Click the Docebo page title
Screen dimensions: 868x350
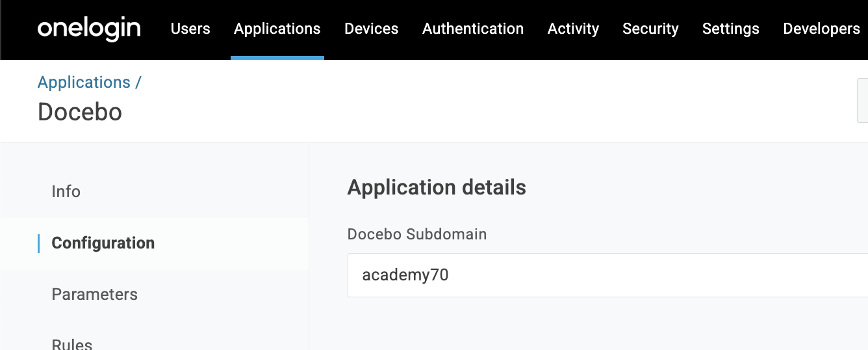(80, 112)
